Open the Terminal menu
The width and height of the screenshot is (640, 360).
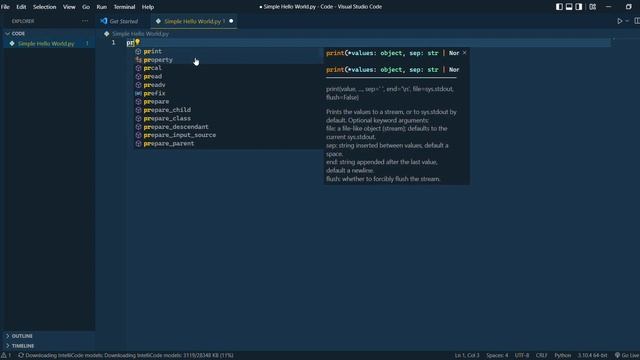(x=124, y=7)
